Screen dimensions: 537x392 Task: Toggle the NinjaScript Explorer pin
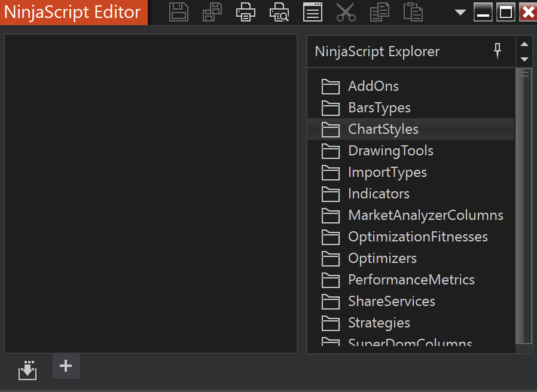tap(498, 51)
